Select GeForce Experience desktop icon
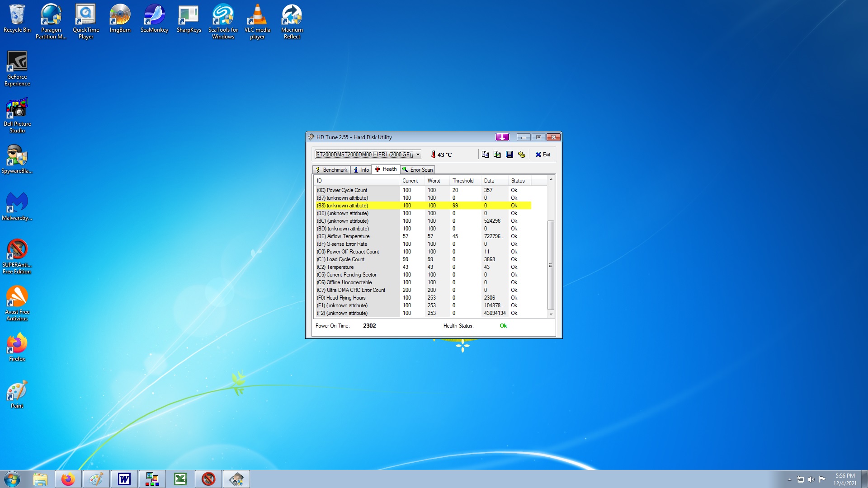The width and height of the screenshot is (868, 488). tap(17, 69)
